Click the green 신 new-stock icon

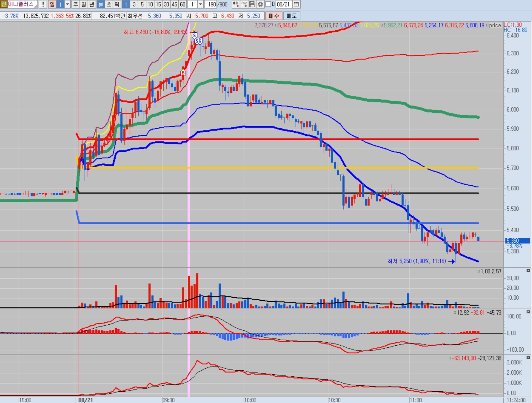(x=4, y=4)
